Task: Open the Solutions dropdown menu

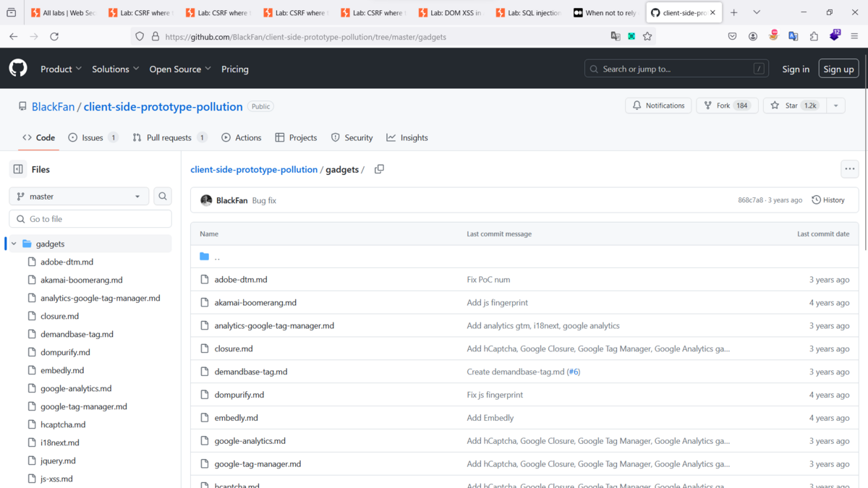Action: click(x=116, y=69)
